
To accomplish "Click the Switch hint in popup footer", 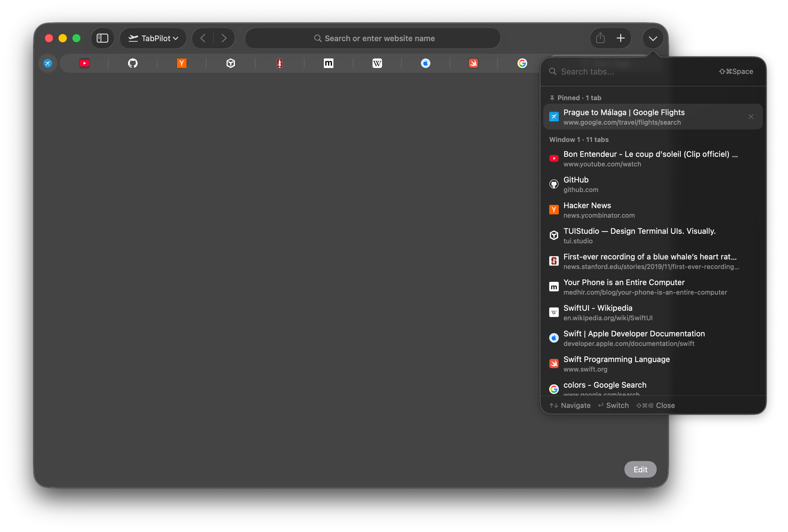I will point(613,405).
